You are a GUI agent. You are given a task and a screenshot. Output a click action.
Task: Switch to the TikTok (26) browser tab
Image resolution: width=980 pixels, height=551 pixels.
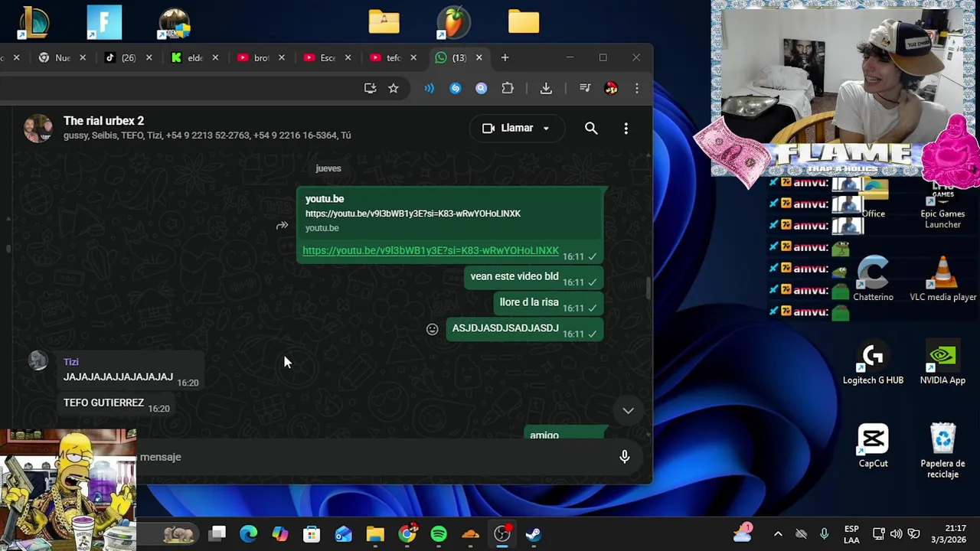tap(128, 58)
